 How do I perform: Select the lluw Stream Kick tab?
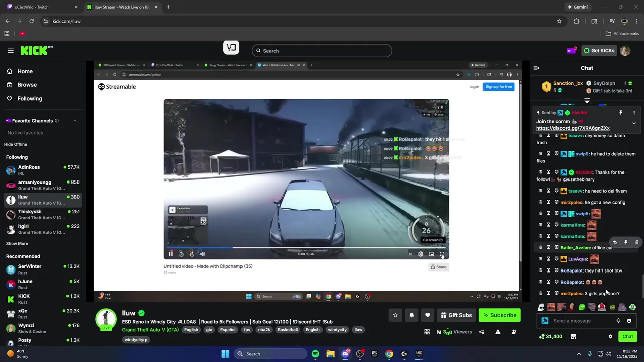click(122, 7)
